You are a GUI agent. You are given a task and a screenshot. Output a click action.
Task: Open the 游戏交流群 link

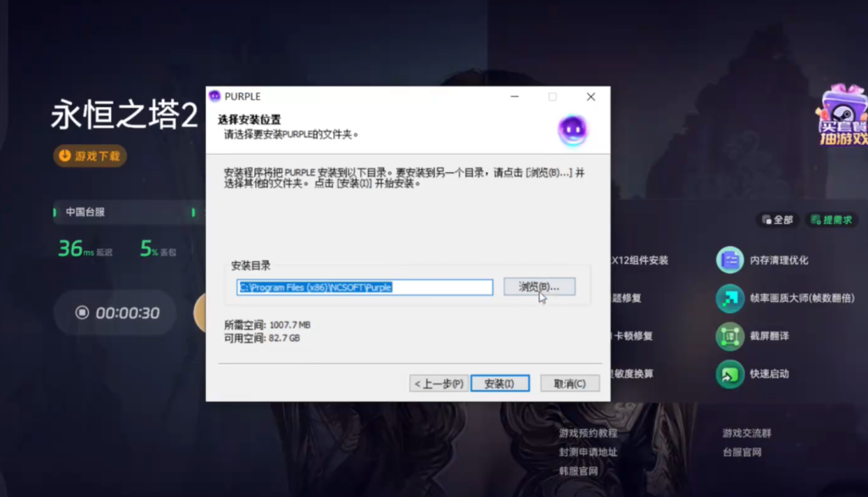[747, 433]
